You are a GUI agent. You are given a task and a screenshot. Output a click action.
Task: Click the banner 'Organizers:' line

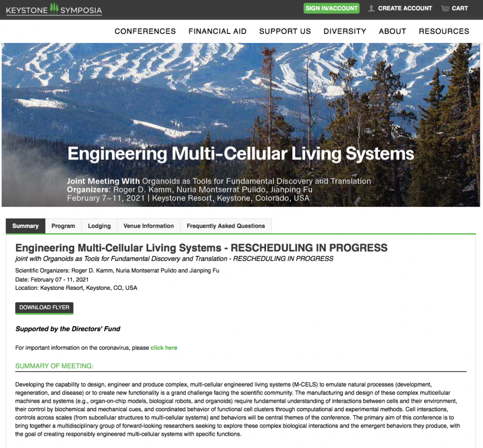(190, 189)
